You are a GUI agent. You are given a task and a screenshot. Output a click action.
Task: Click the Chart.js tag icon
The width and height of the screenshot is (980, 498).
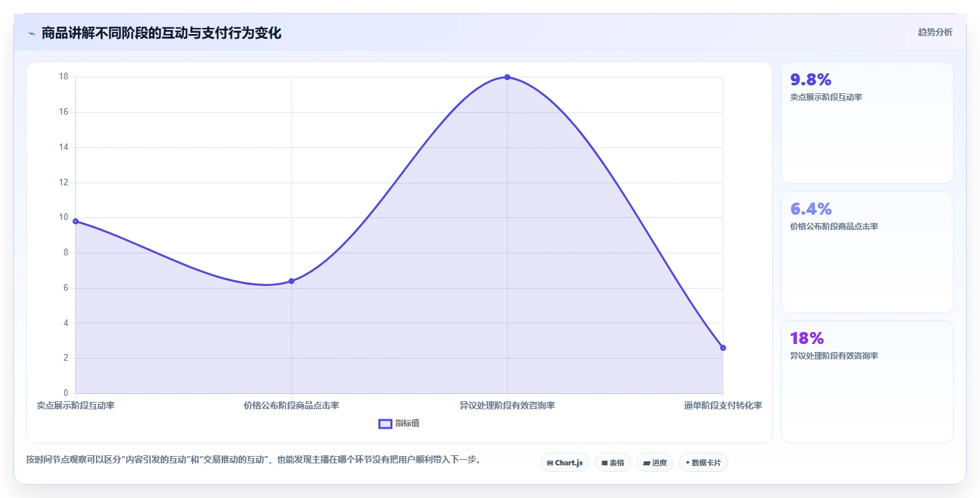550,463
